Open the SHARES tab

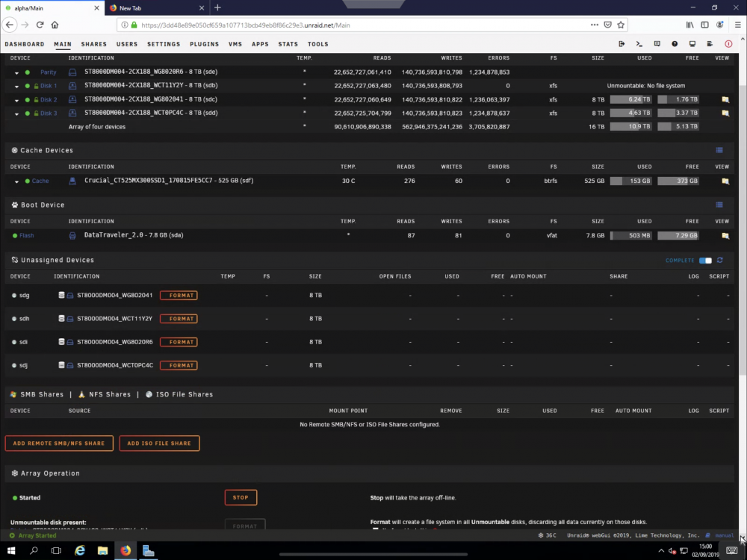[94, 44]
